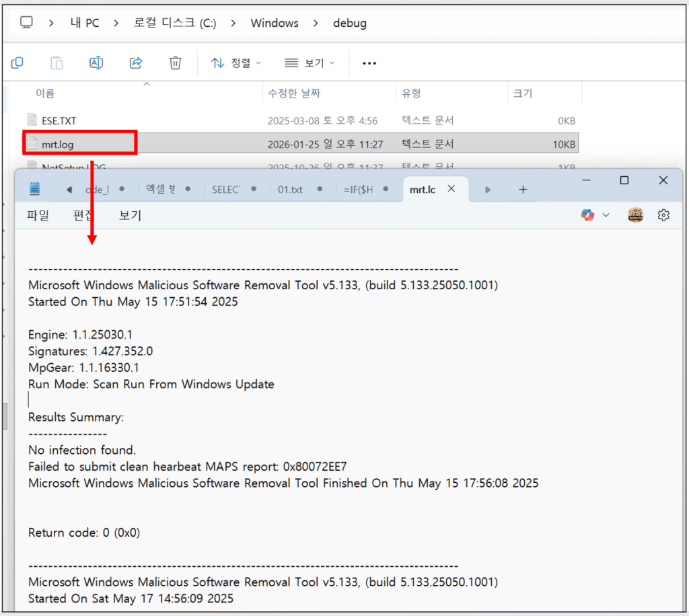This screenshot has height=616, width=689.
Task: Click the 'Return code: 0 (0x0)' line
Action: tap(84, 533)
